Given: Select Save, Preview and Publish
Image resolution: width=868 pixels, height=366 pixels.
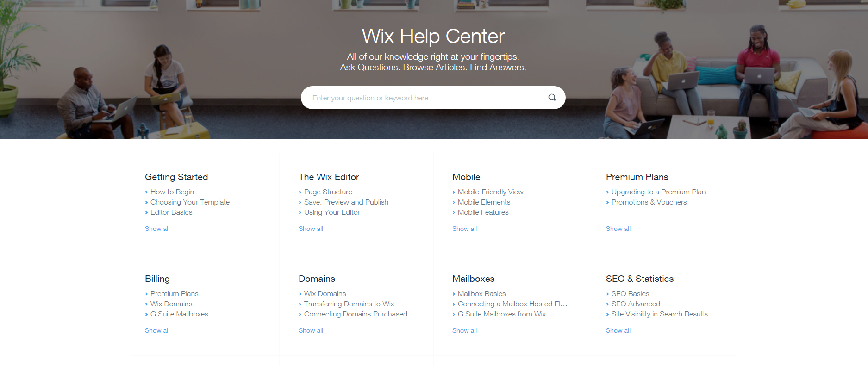Looking at the screenshot, I should 346,202.
